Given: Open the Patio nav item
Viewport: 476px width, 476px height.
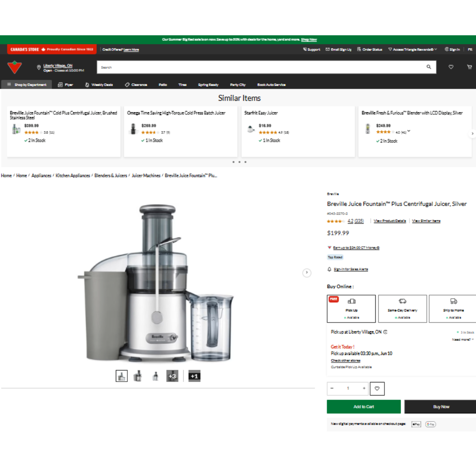Looking at the screenshot, I should pyautogui.click(x=163, y=85).
